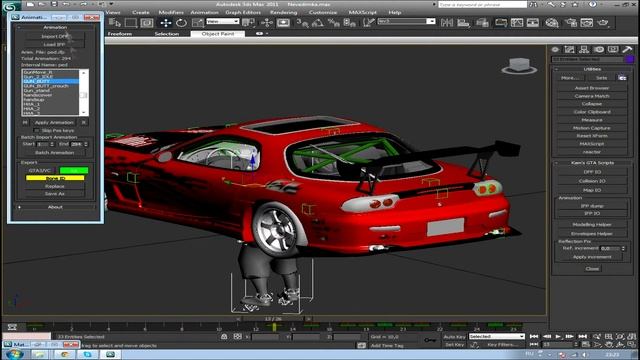Open the reference coordinate system View dropdown
The height and width of the screenshot is (360, 640).
coord(222,21)
